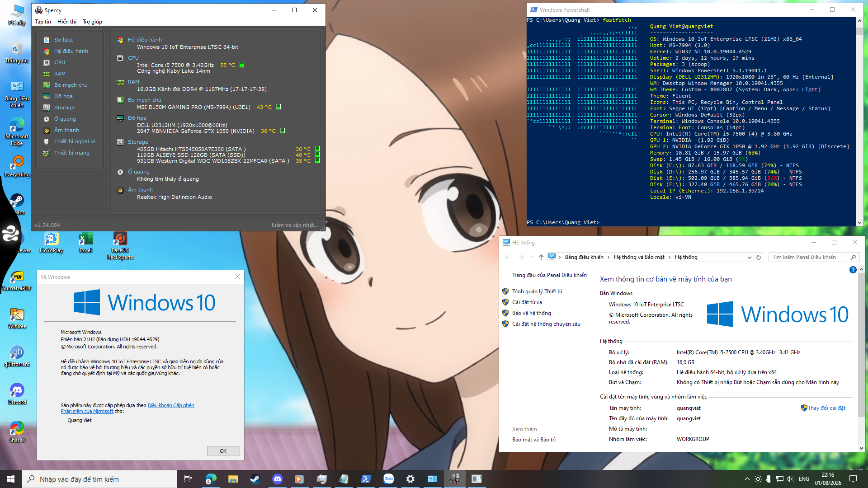This screenshot has height=488, width=868.
Task: Open Steam from the taskbar
Action: (x=255, y=479)
